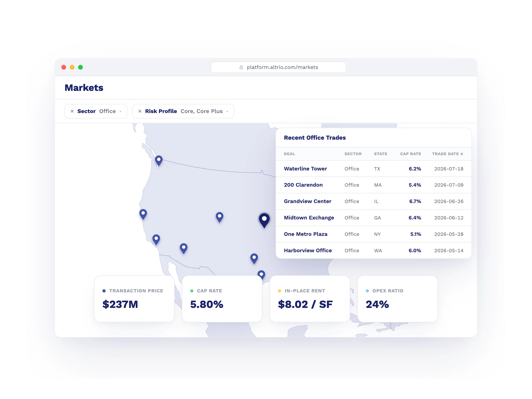Viewport: 532px width, 399px height.
Task: Click the 6.2% cap rate value
Action: 415,169
